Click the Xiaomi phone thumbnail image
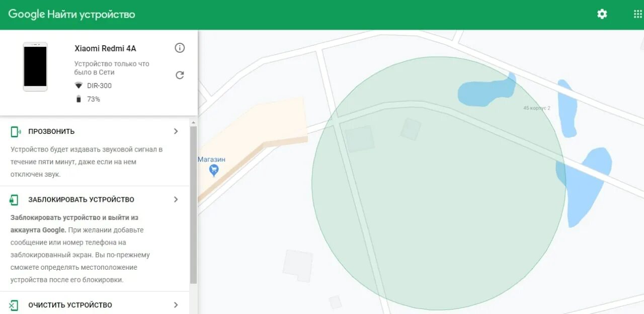This screenshot has width=644, height=314. coord(35,66)
